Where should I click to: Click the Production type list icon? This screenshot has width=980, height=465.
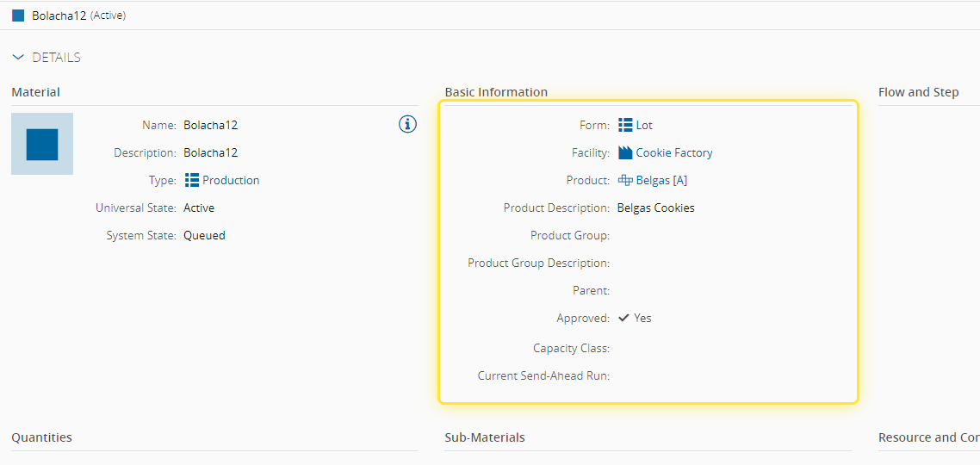tap(192, 180)
